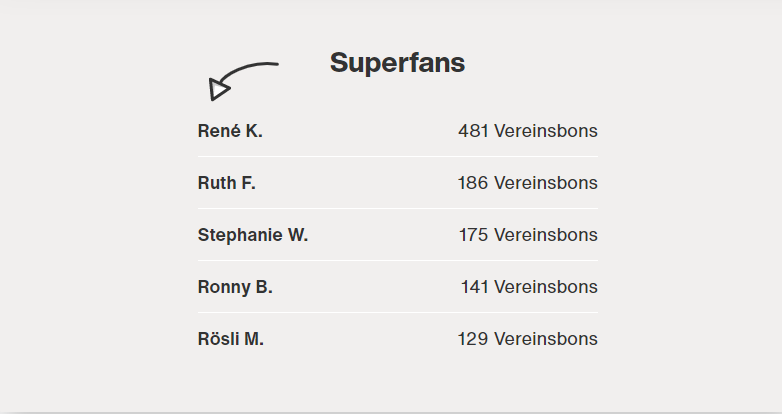The width and height of the screenshot is (782, 414).
Task: Select the name Ruth F.
Action: click(226, 183)
